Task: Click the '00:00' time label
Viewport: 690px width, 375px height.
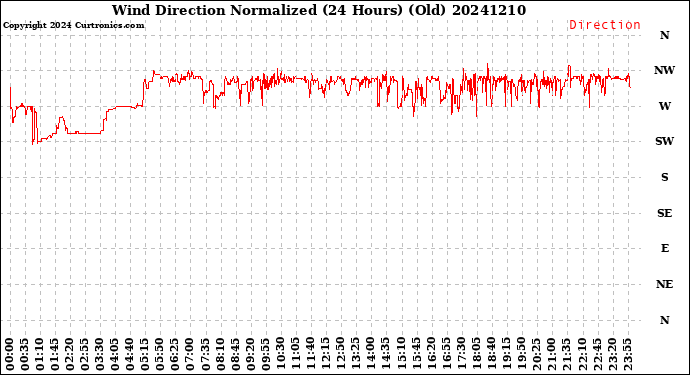Action: coord(11,354)
